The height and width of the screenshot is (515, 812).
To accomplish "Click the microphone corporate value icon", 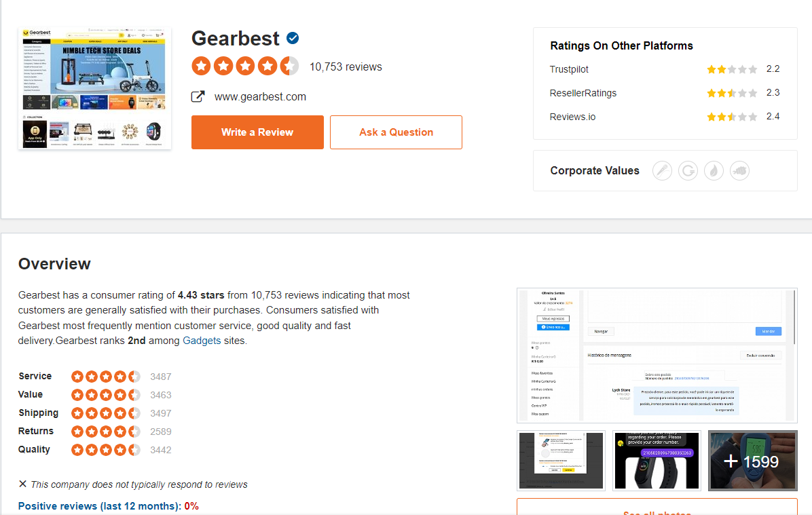I will point(662,170).
